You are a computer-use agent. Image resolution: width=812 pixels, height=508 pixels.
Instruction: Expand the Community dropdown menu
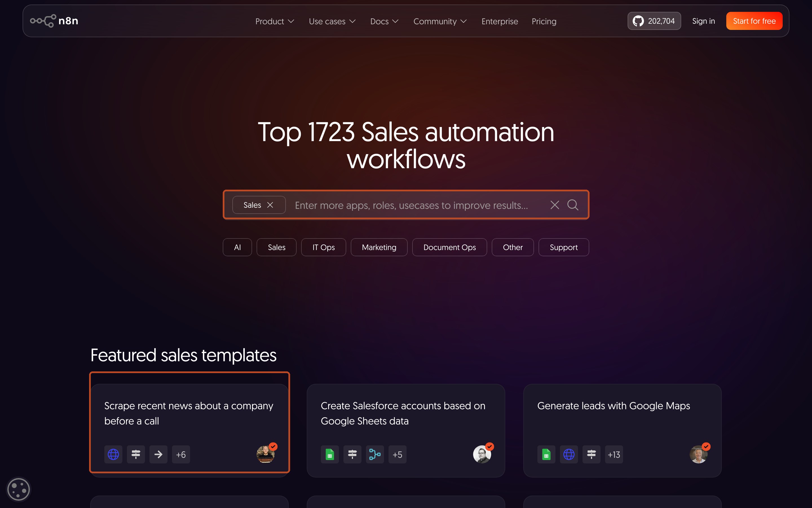tap(440, 21)
